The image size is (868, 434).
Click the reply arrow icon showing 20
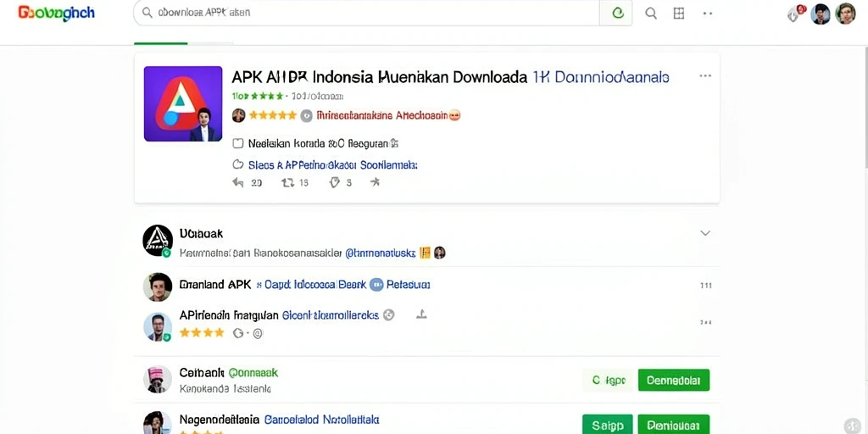[238, 182]
